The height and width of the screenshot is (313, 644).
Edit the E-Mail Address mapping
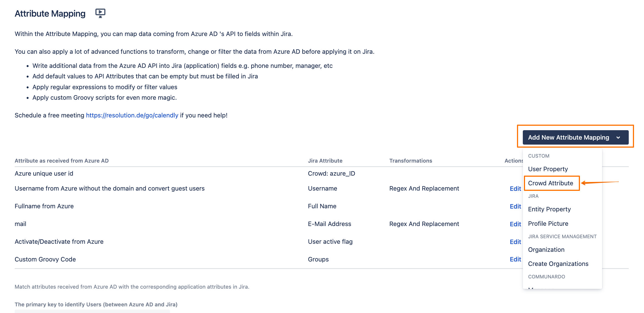[515, 224]
